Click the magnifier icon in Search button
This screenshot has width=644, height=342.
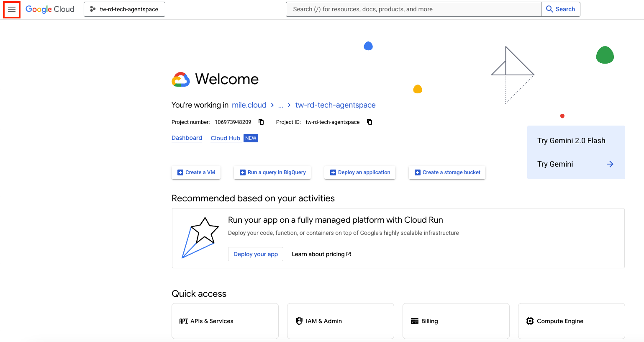[x=549, y=9]
